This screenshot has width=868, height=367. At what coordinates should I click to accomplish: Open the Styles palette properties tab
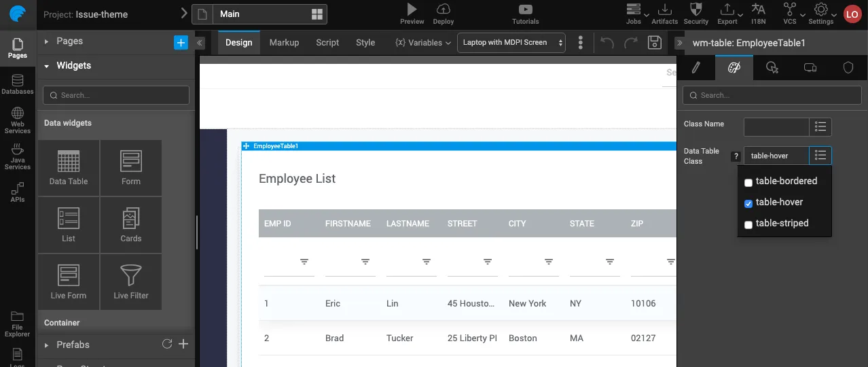coord(734,67)
